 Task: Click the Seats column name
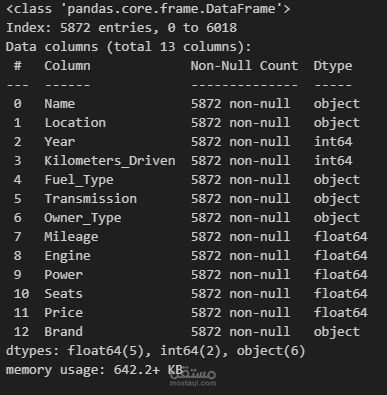coord(64,294)
